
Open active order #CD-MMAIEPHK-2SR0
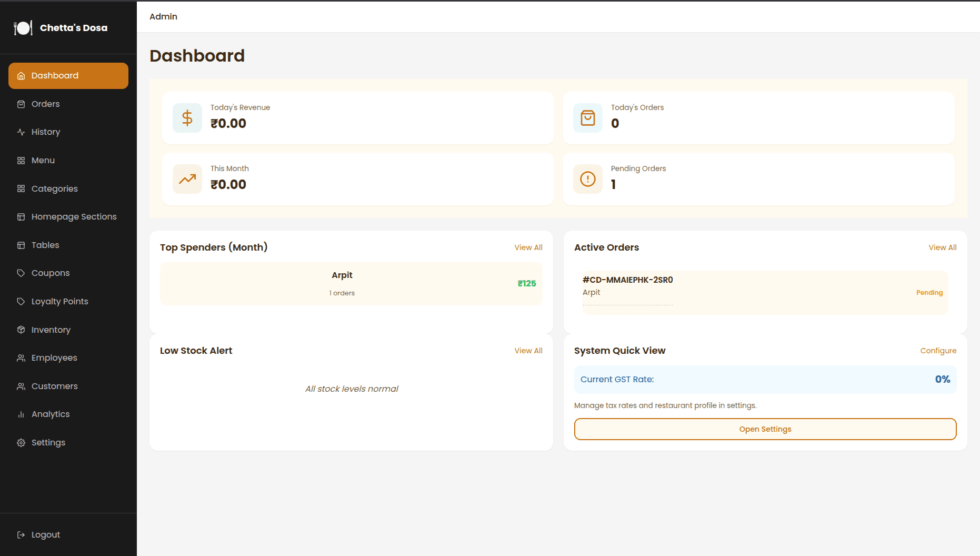pos(627,280)
